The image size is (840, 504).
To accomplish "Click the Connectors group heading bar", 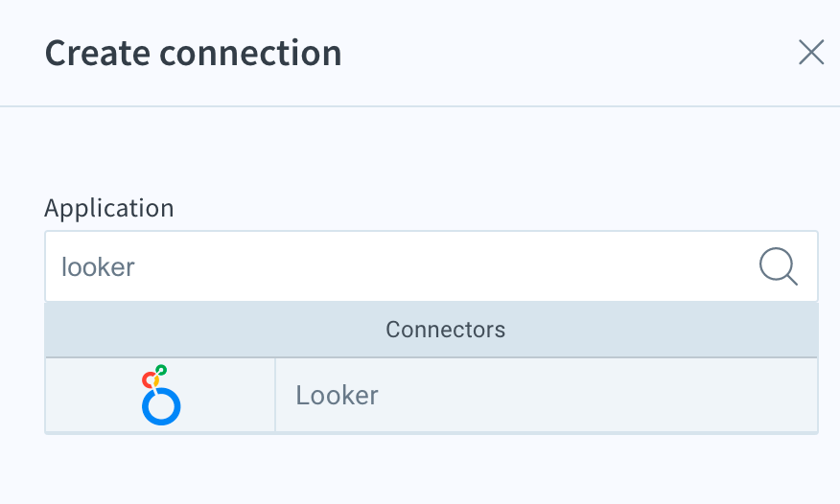I will 432,330.
